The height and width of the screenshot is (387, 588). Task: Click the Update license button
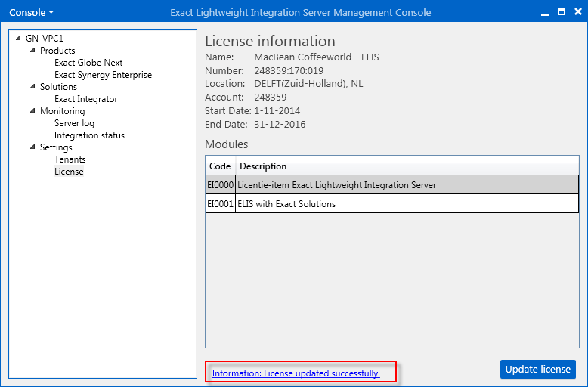(538, 370)
